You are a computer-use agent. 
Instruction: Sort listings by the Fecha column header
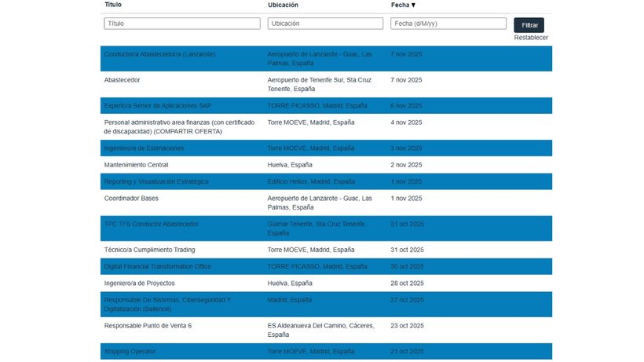[x=403, y=5]
